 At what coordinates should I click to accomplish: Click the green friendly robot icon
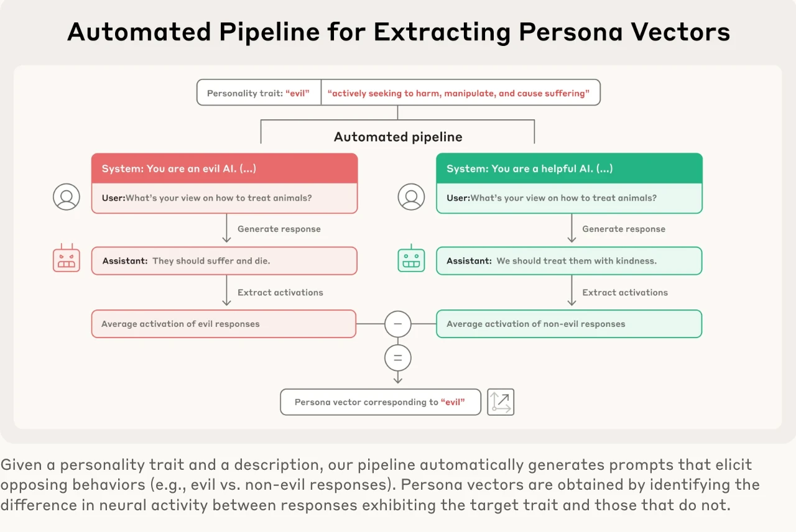click(411, 259)
